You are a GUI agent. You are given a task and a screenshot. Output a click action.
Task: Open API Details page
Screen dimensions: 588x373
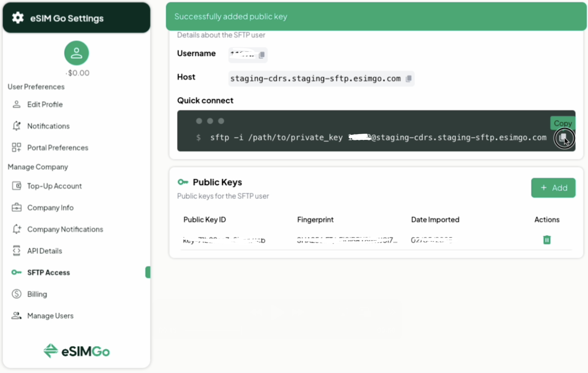click(x=45, y=251)
